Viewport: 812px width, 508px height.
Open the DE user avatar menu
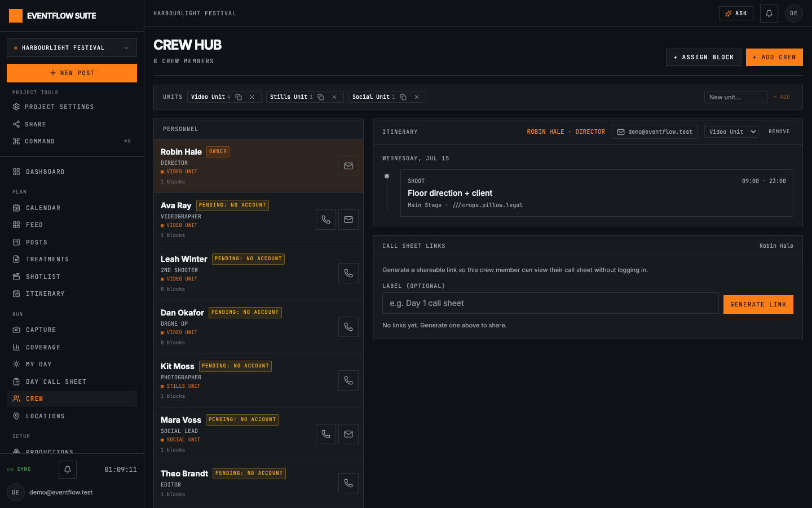pyautogui.click(x=794, y=13)
